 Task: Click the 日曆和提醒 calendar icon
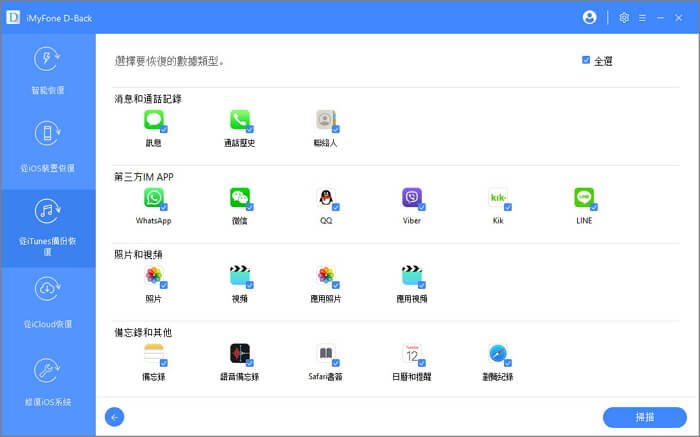pos(411,354)
